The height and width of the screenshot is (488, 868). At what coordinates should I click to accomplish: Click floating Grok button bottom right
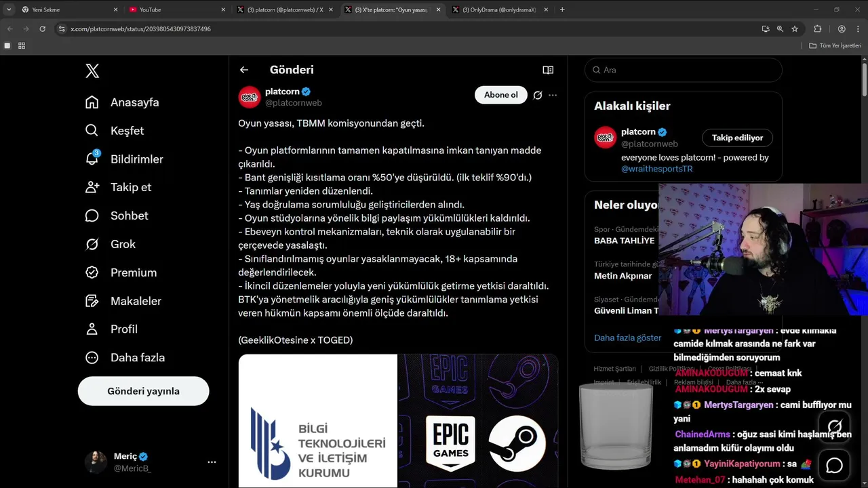coord(834,426)
